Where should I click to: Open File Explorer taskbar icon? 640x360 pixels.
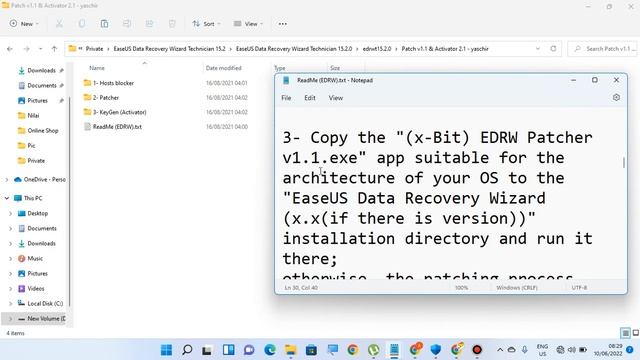pyautogui.click(x=291, y=350)
